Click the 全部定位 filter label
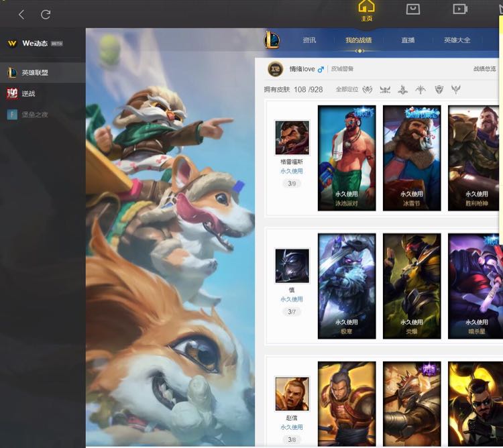This screenshot has height=448, width=503. (347, 89)
